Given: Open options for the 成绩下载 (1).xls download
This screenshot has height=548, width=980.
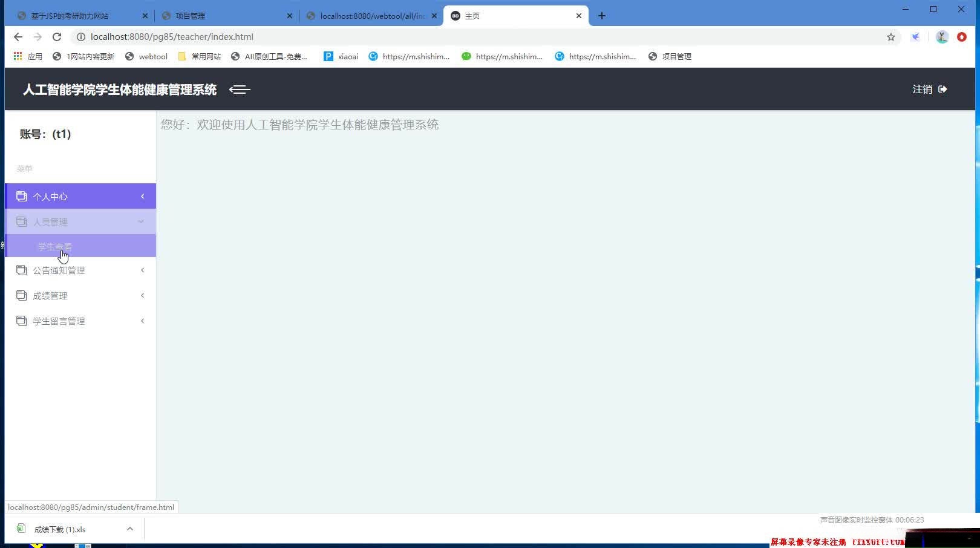Looking at the screenshot, I should point(130,528).
